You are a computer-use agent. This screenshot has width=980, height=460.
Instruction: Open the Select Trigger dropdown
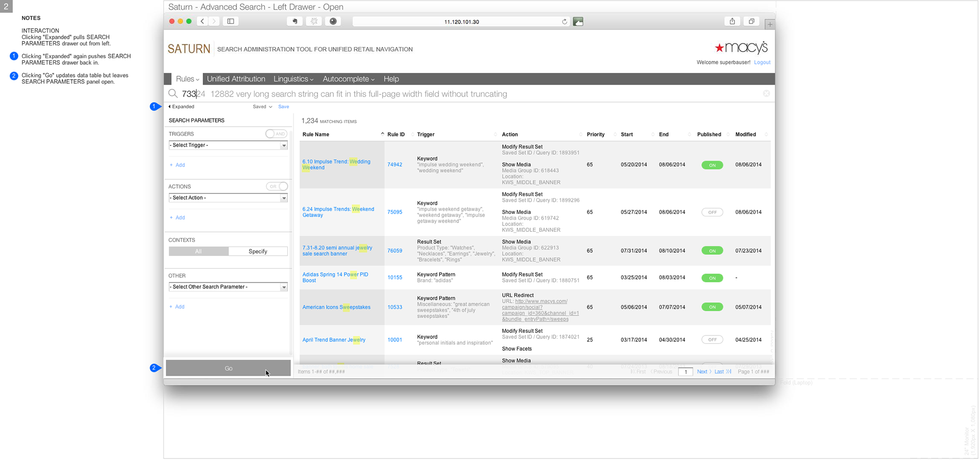(x=228, y=146)
